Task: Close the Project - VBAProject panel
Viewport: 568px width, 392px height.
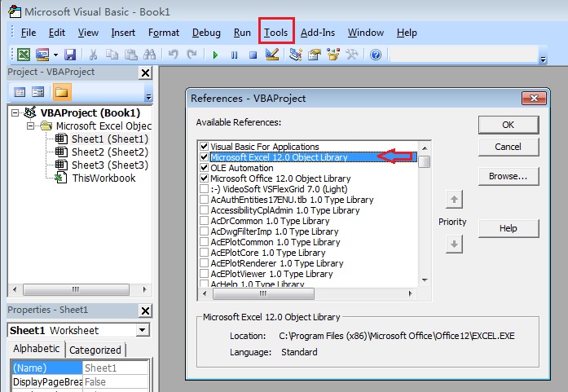Action: 145,73
